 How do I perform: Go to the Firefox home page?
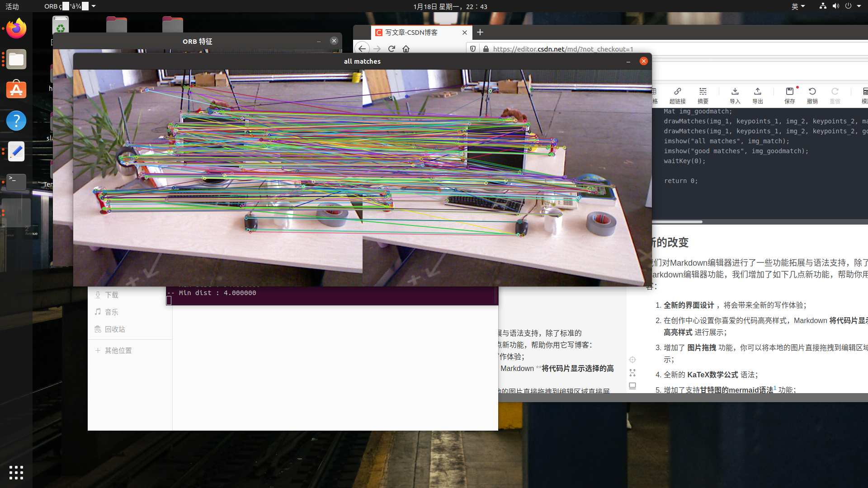406,49
